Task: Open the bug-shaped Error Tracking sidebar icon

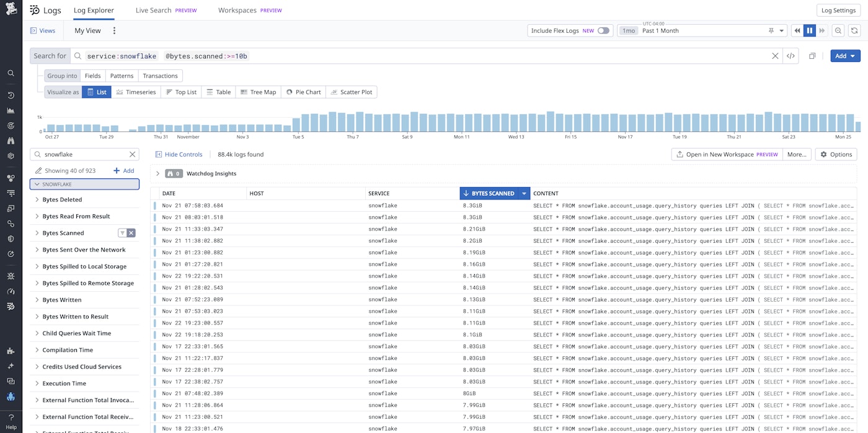Action: (x=11, y=276)
